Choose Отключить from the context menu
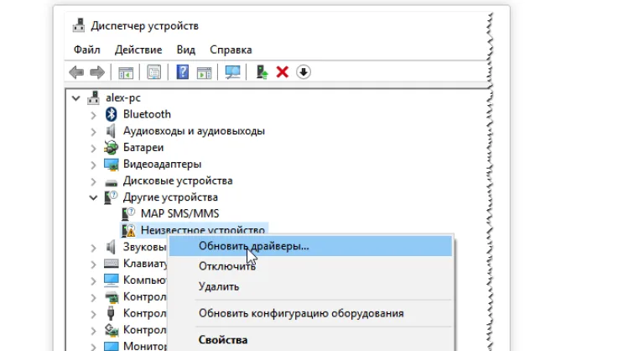This screenshot has width=644, height=351. 310,266
